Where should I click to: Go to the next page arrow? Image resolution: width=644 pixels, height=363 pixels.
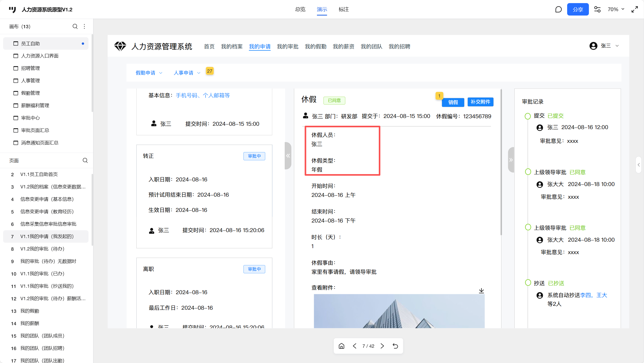(x=382, y=346)
